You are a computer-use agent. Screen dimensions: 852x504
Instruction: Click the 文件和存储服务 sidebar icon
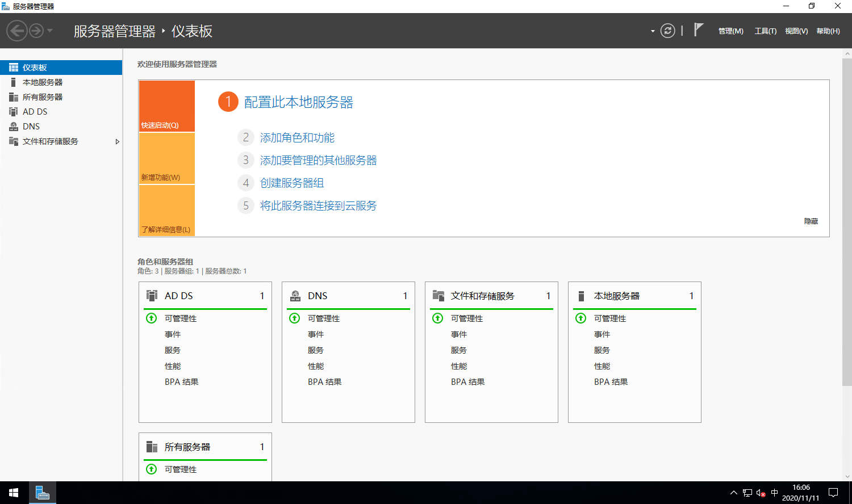click(x=14, y=141)
